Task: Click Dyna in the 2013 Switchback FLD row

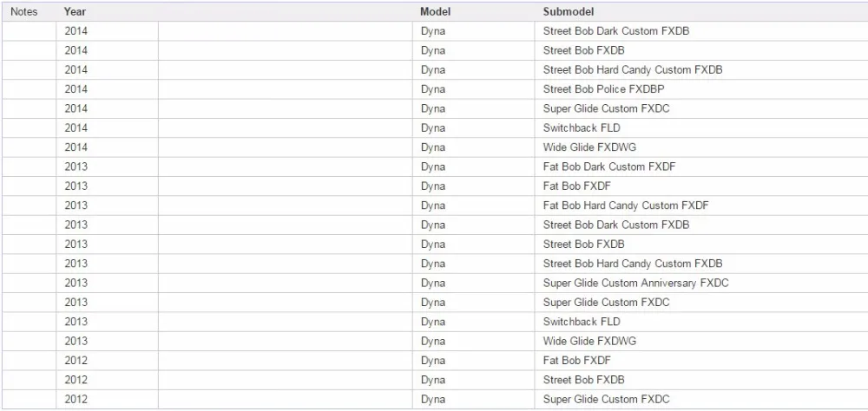Action: (x=433, y=322)
